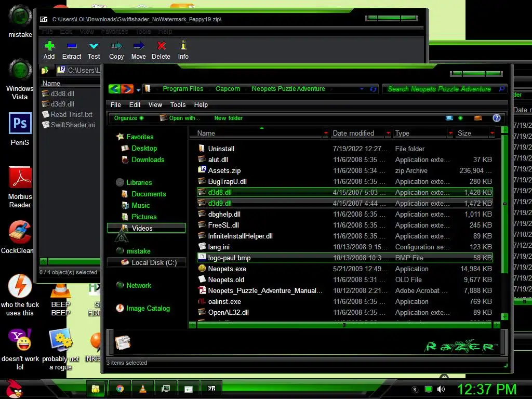
Task: Click the Explorer horizontal scrollbar
Action: point(344,325)
